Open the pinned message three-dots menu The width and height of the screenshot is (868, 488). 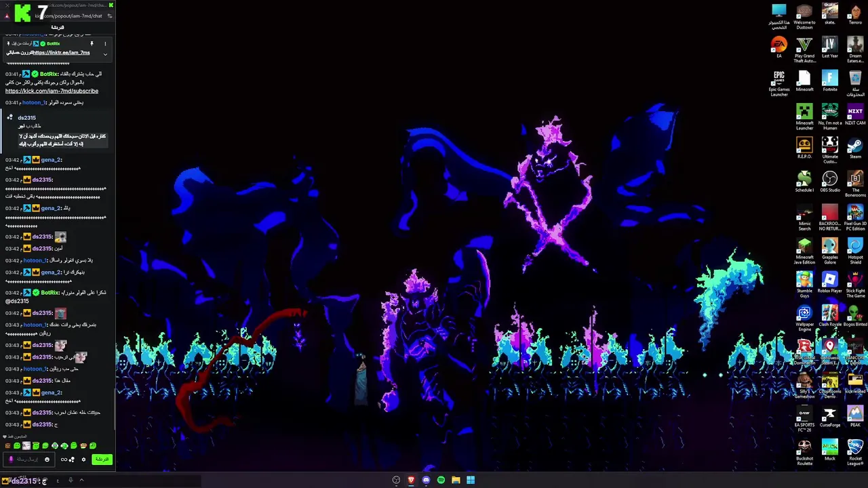point(105,43)
